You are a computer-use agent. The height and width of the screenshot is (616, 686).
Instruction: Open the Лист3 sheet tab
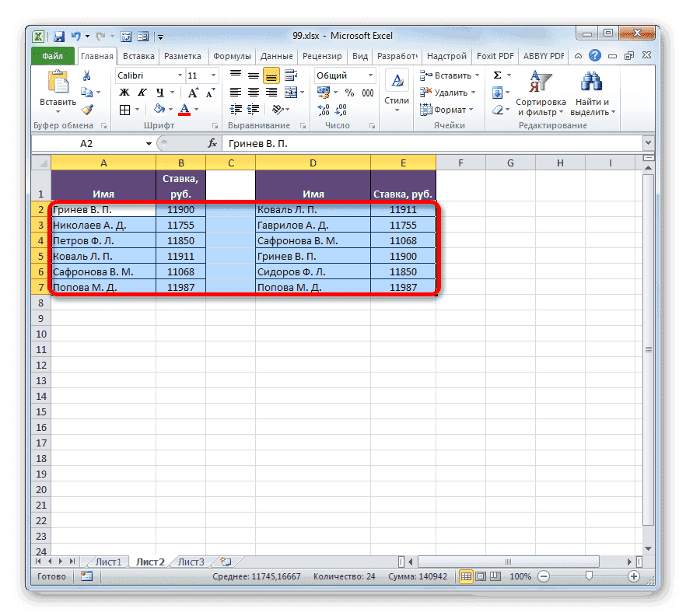(190, 561)
